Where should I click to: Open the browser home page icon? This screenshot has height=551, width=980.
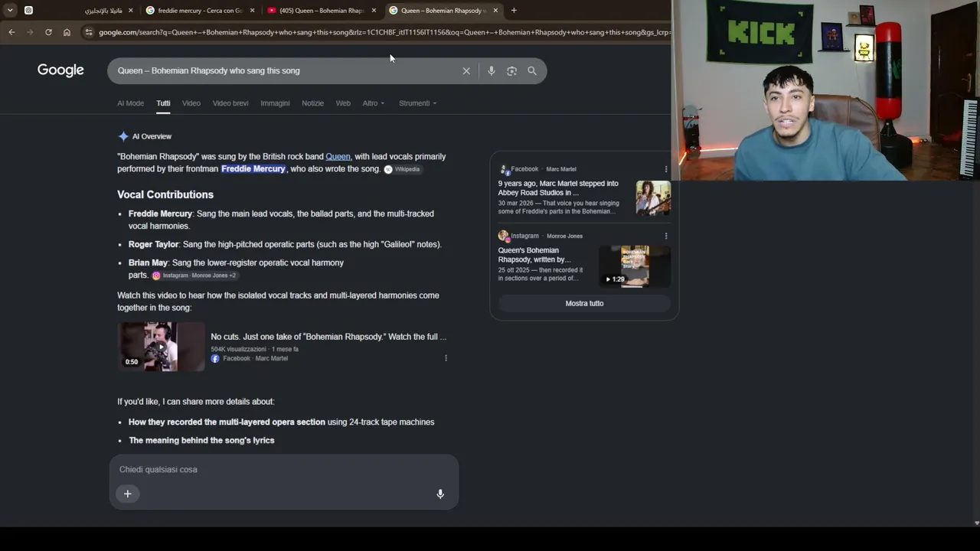tap(67, 32)
